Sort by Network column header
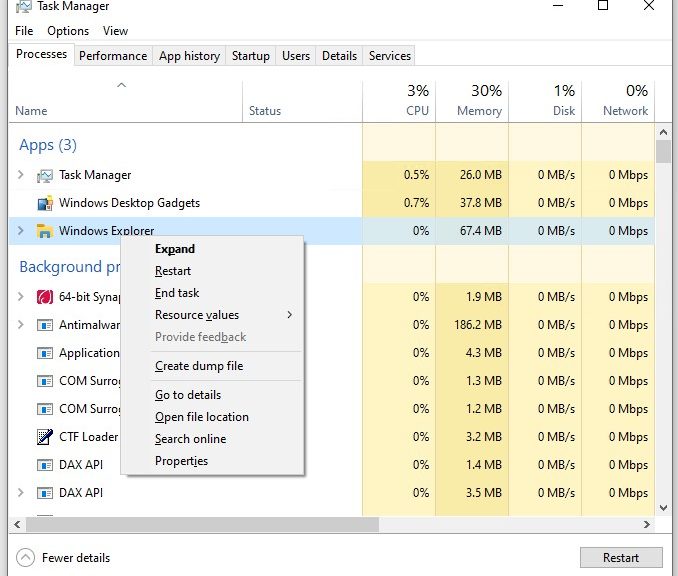 tap(618, 101)
